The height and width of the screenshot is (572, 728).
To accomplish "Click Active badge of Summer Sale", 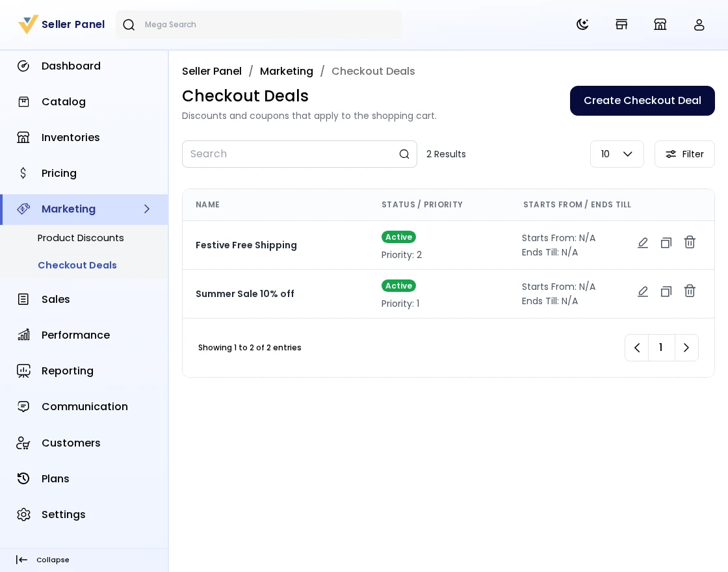I will coord(399,286).
